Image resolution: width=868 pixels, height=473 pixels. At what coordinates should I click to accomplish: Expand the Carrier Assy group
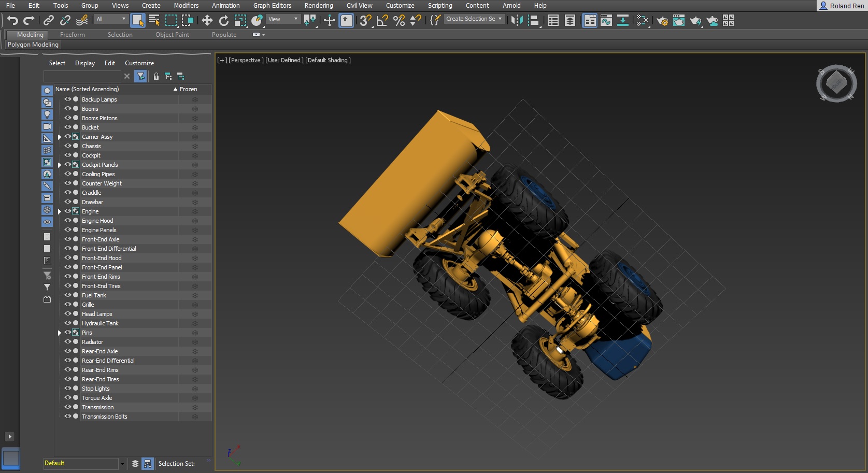pyautogui.click(x=60, y=137)
